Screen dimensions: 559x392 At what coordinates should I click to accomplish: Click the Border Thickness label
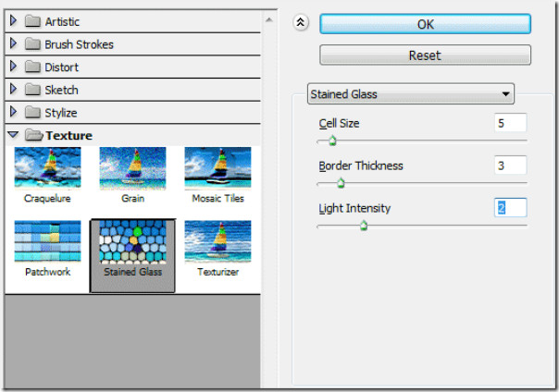pyautogui.click(x=361, y=165)
